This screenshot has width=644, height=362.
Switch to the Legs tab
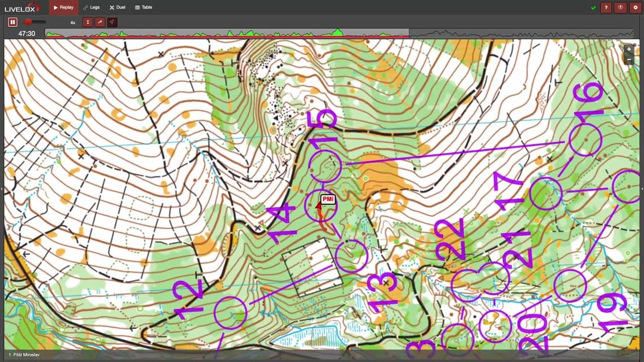(92, 8)
